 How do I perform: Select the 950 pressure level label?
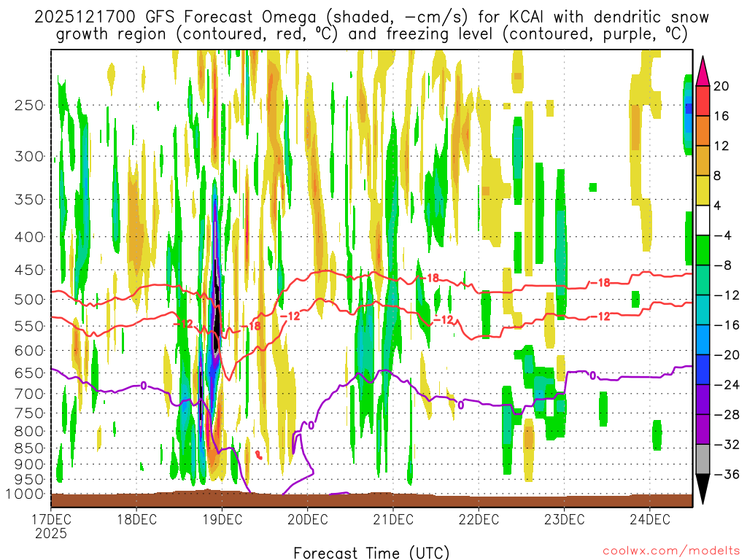point(29,480)
